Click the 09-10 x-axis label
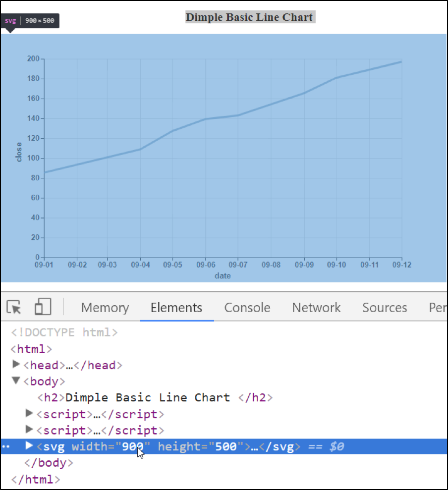This screenshot has width=448, height=490. tap(336, 265)
